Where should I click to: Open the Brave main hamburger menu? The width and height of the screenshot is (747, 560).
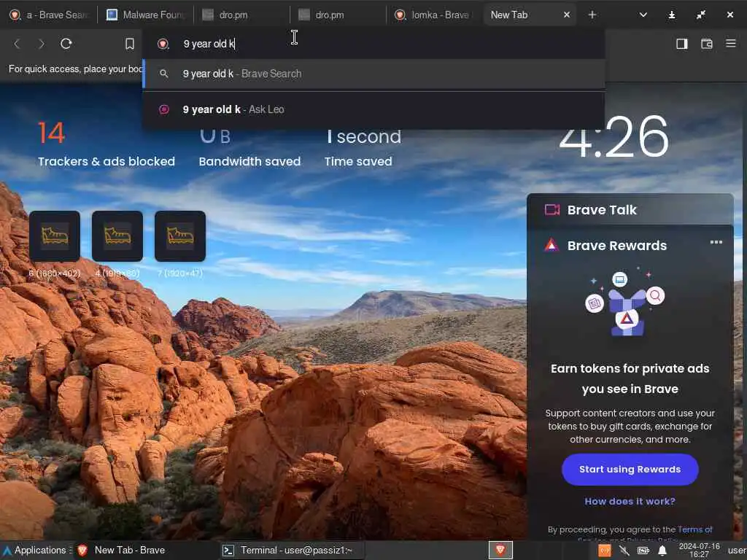[x=731, y=43]
